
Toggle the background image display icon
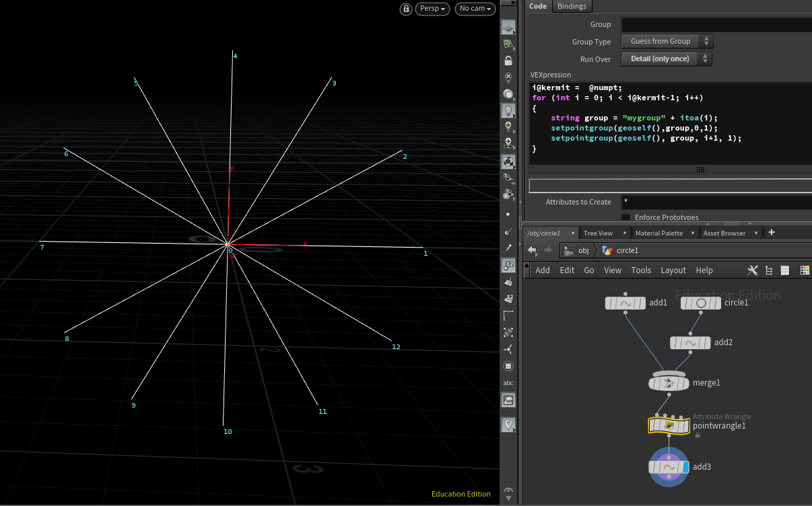coord(508,400)
